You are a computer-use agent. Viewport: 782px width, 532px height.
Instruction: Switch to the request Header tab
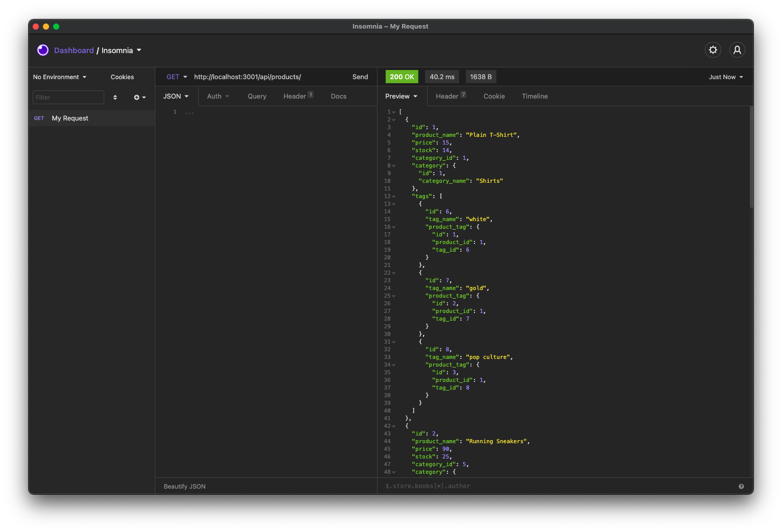pyautogui.click(x=298, y=96)
